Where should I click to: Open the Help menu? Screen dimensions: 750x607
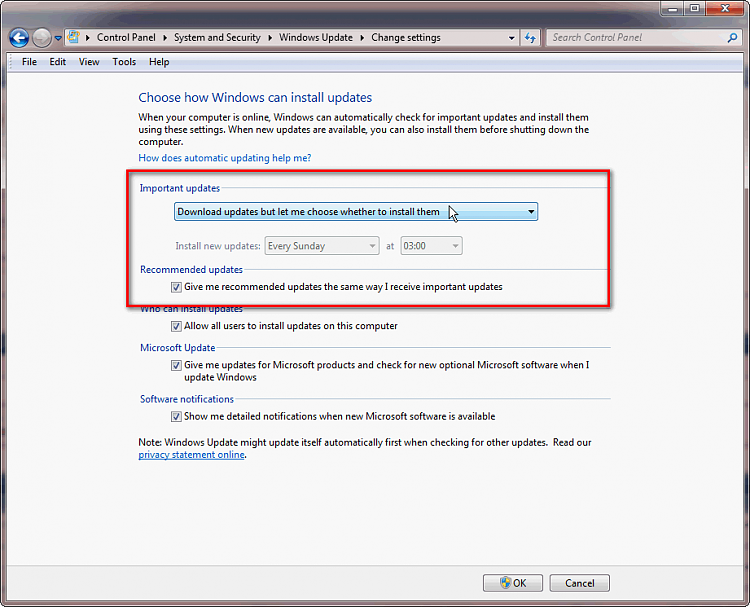pos(159,62)
